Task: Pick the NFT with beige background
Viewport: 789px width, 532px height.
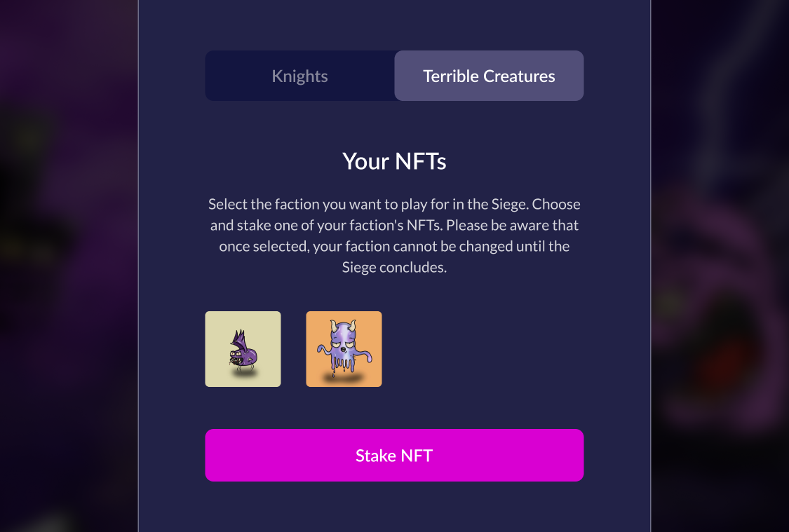Action: 243,349
